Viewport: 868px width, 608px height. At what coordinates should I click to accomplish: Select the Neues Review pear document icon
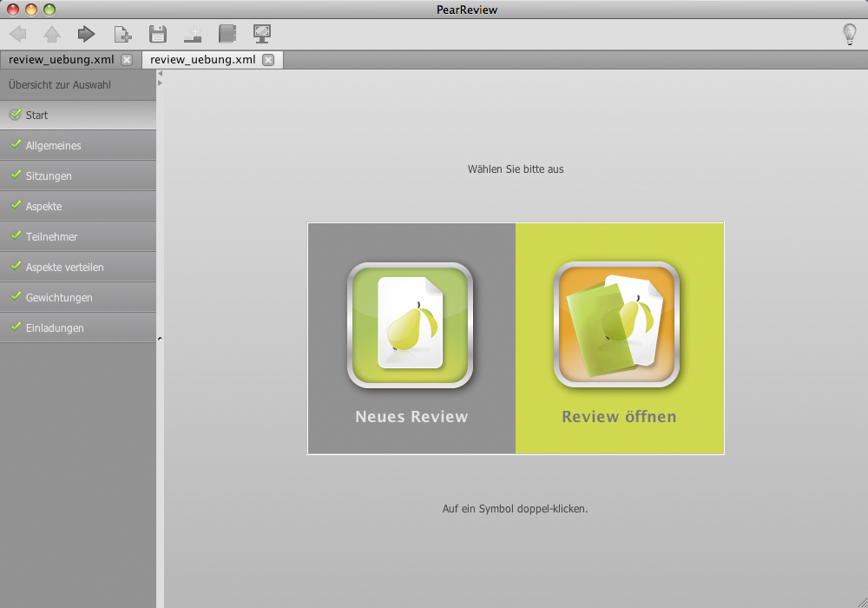pyautogui.click(x=411, y=325)
